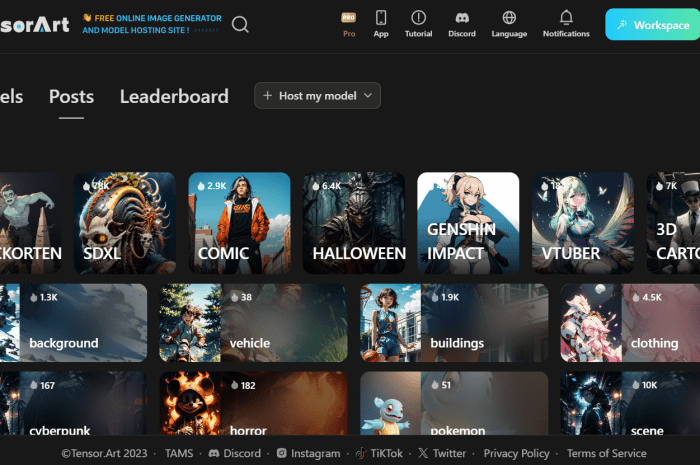Viewport: 700px width, 465px height.
Task: Open the Tutorial icon
Action: (x=418, y=24)
